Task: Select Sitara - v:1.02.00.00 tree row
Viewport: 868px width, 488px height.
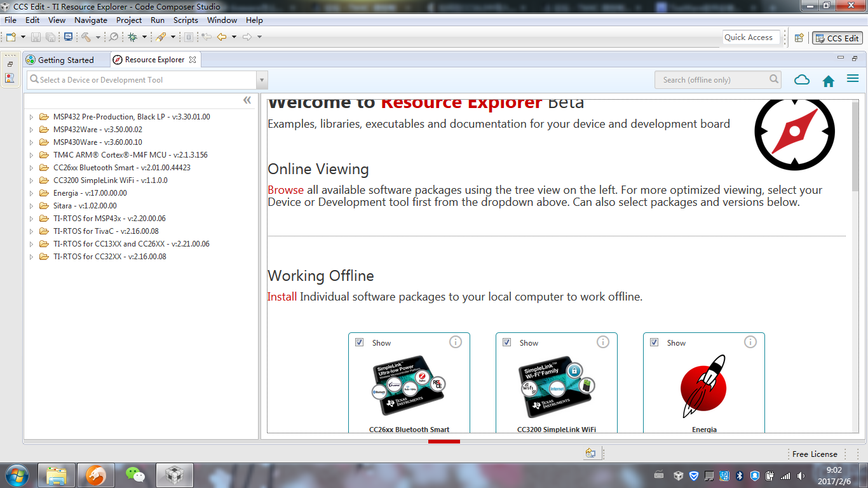Action: pos(85,206)
